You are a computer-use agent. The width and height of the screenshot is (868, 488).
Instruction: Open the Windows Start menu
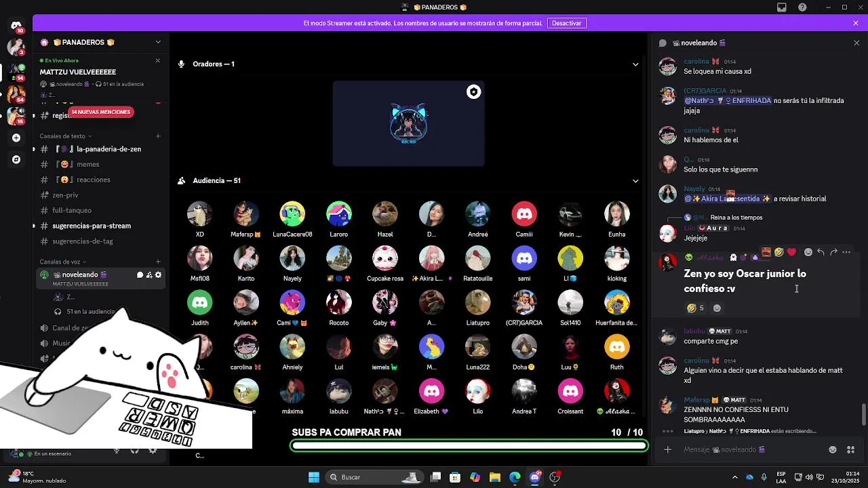[x=314, y=477]
